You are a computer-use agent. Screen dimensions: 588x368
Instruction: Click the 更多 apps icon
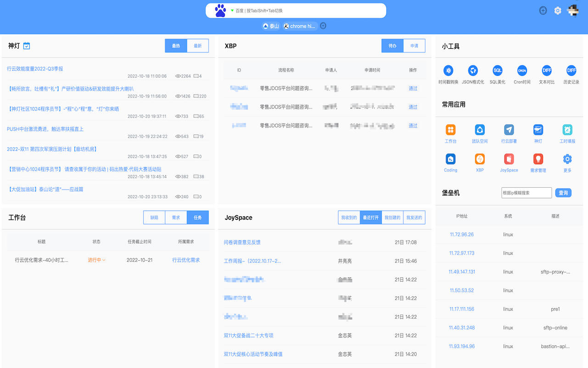tap(567, 162)
